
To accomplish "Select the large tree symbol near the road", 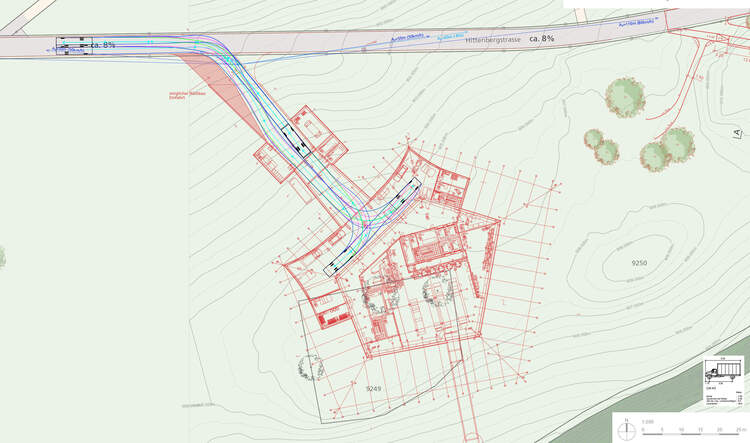I will [x=625, y=96].
